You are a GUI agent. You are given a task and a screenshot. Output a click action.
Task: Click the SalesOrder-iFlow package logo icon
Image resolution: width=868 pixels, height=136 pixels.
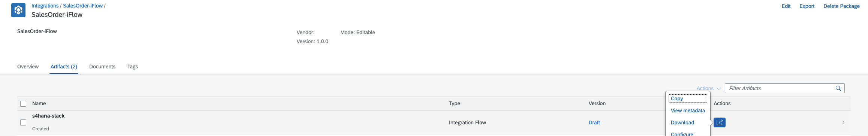point(18,10)
